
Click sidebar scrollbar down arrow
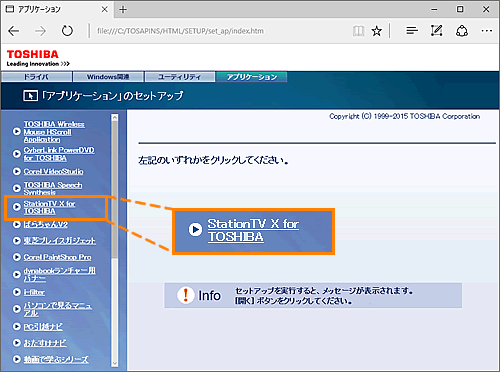pos(115,363)
